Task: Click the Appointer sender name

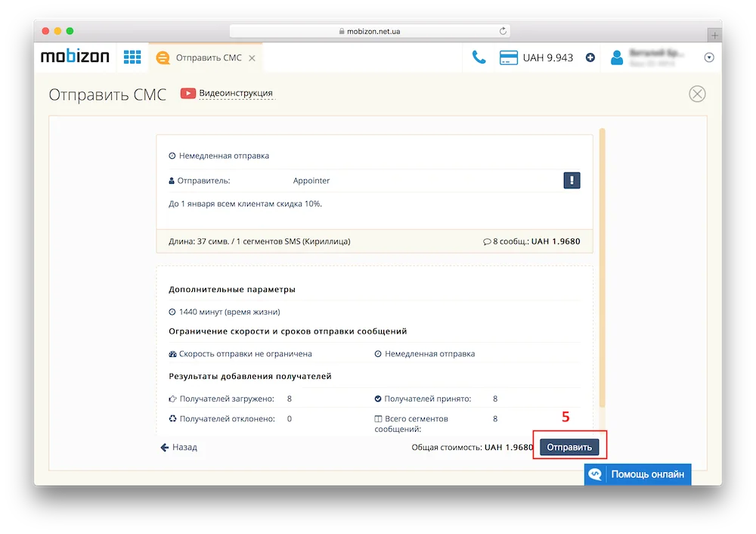Action: 311,181
